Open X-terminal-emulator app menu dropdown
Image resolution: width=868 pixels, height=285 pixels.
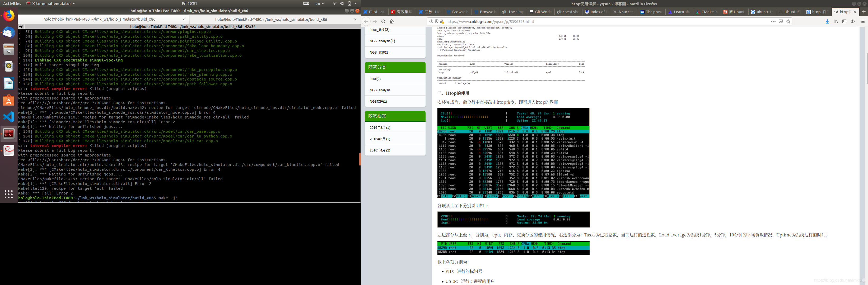[50, 3]
